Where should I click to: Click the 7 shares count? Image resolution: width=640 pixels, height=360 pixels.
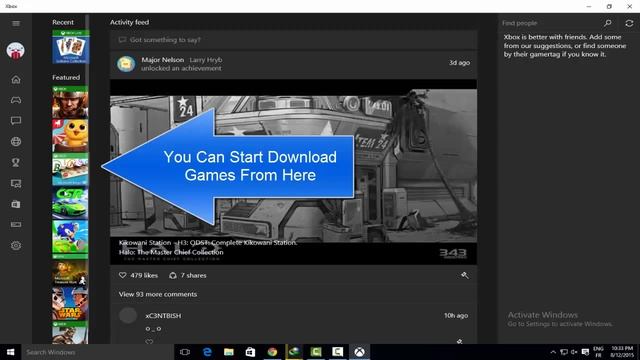(193, 276)
